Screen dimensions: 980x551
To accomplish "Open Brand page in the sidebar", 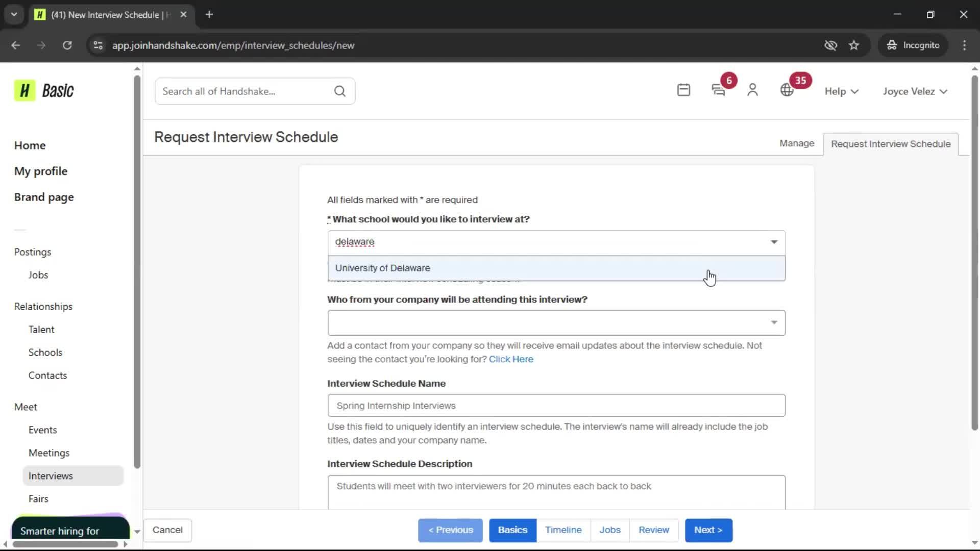I will [x=44, y=197].
